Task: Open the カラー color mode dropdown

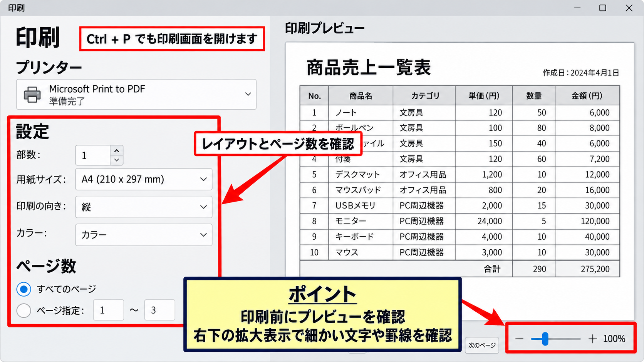Action: click(x=144, y=235)
